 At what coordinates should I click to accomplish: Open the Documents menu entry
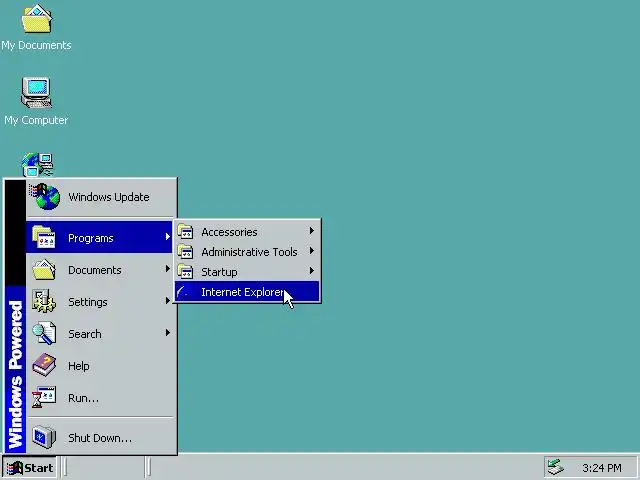[100, 269]
